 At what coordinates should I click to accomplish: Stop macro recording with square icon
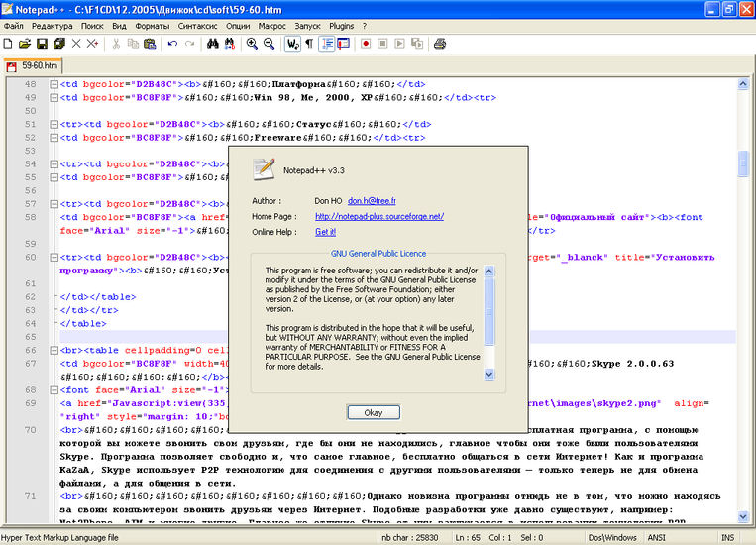(382, 44)
